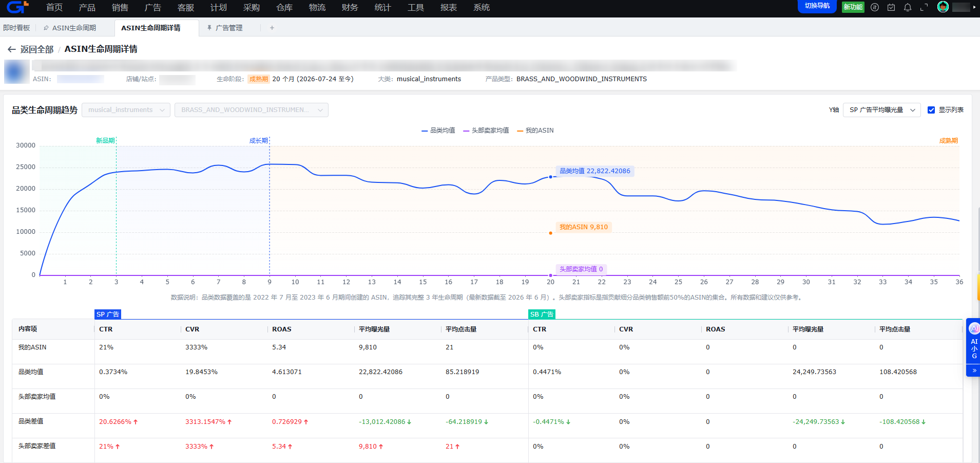Image resolution: width=980 pixels, height=463 pixels.
Task: Open the BRASS_AND_WOODWIND_INSTRUMEN... product type dropdown
Action: (x=252, y=110)
